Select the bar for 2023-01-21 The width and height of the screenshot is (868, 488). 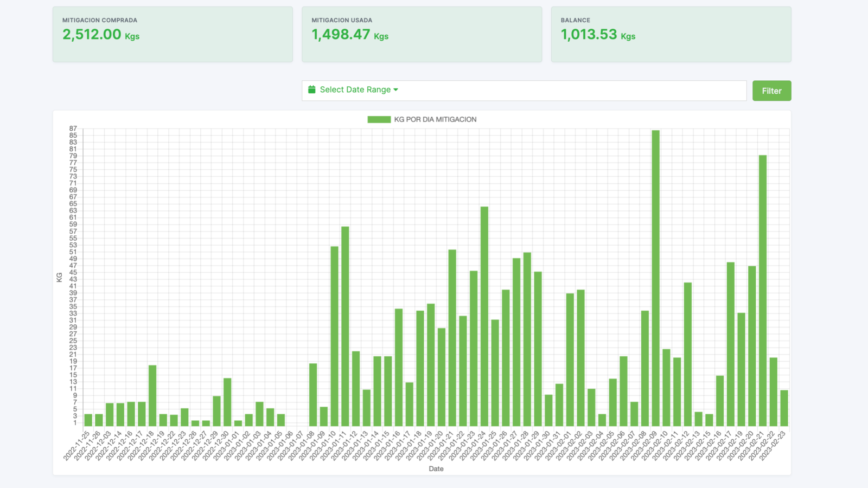[x=452, y=338]
